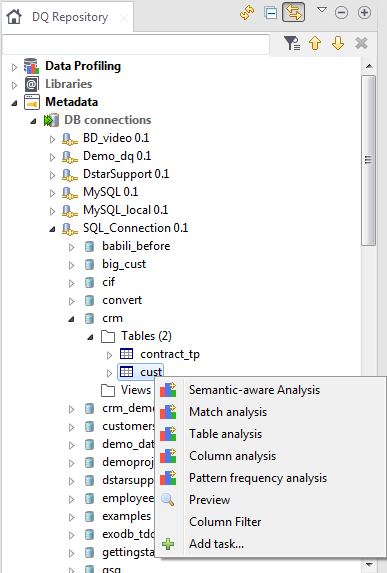Viewport: 387px width, 573px height.
Task: Click the home icon on DQ Repository tab
Action: tap(14, 16)
